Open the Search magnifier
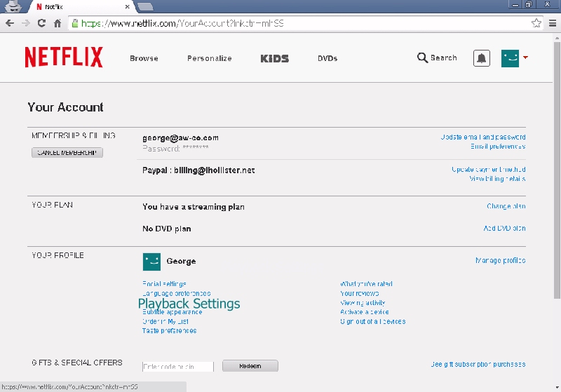 tap(422, 58)
